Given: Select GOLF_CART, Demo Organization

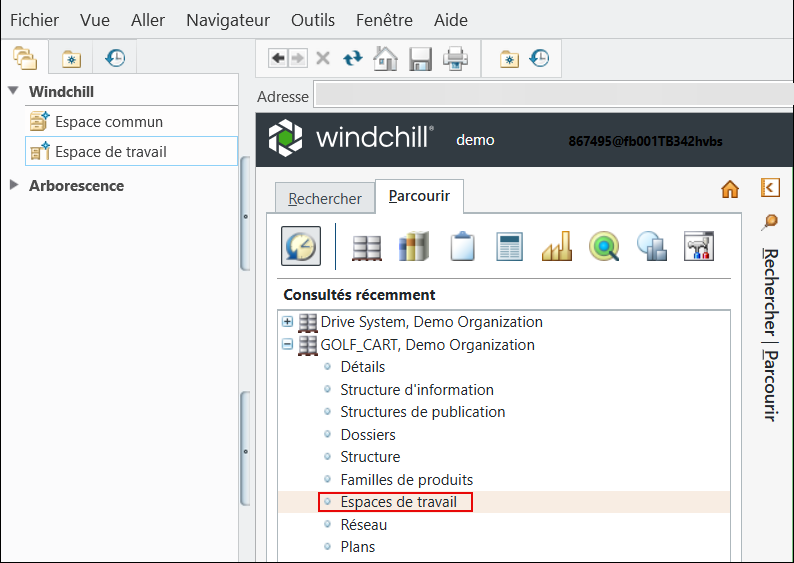Looking at the screenshot, I should pos(427,345).
